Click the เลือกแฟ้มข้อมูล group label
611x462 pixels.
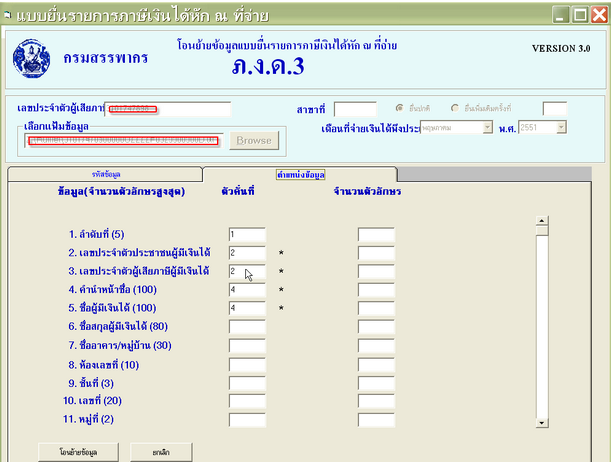pyautogui.click(x=57, y=126)
